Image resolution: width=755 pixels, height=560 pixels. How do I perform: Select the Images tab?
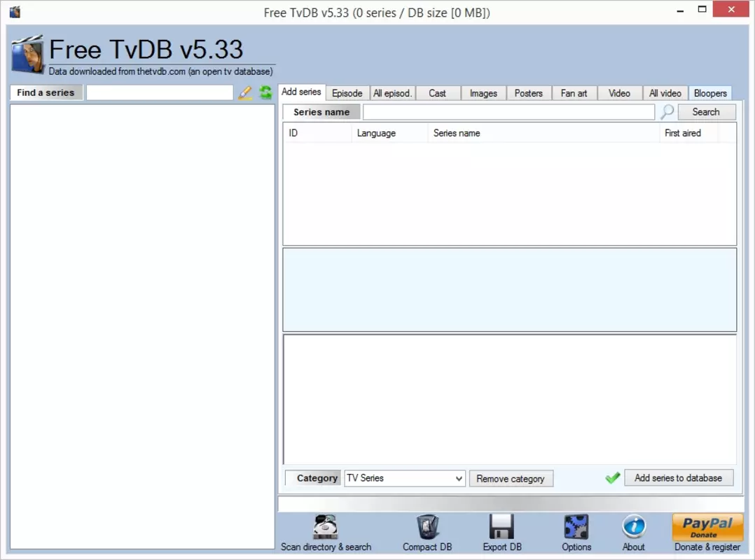(483, 93)
